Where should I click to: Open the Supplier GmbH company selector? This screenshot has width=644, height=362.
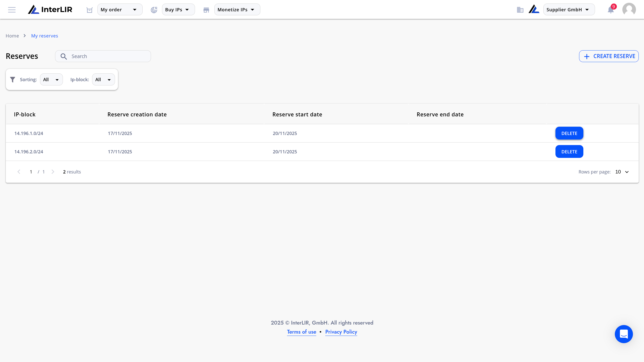click(x=569, y=10)
